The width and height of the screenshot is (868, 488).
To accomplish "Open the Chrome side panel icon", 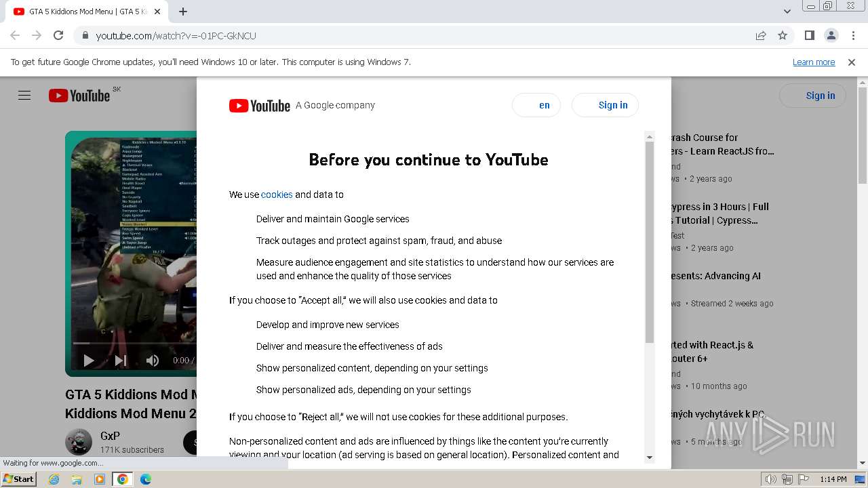I will click(809, 35).
